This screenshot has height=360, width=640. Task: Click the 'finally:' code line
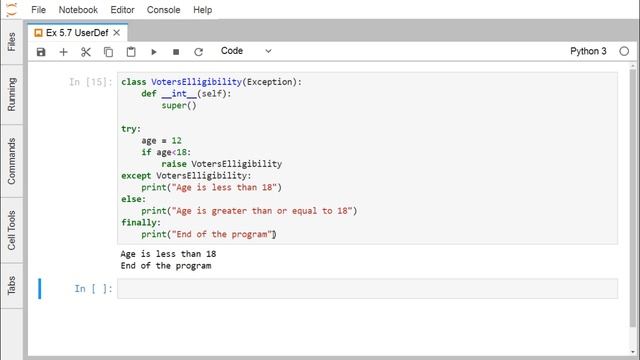click(141, 223)
